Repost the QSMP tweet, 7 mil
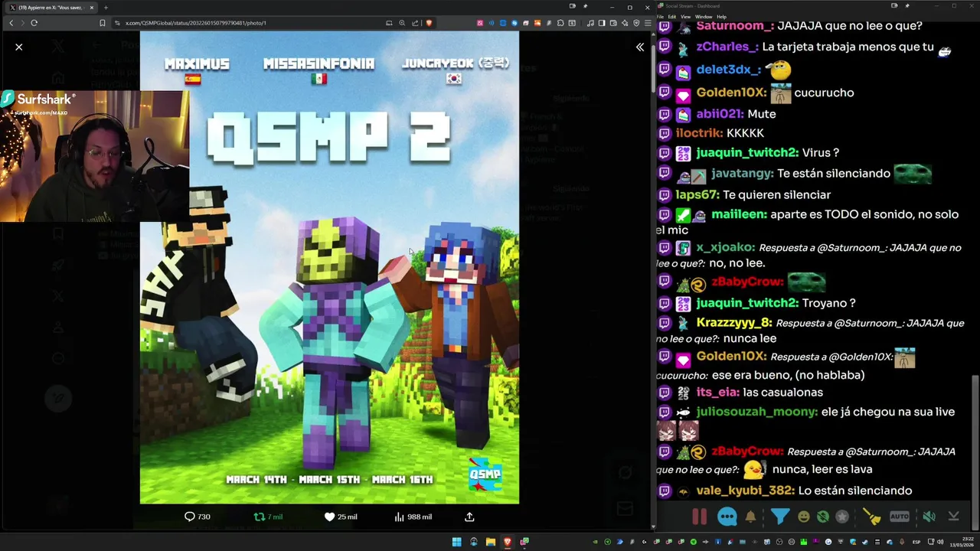 pos(268,517)
